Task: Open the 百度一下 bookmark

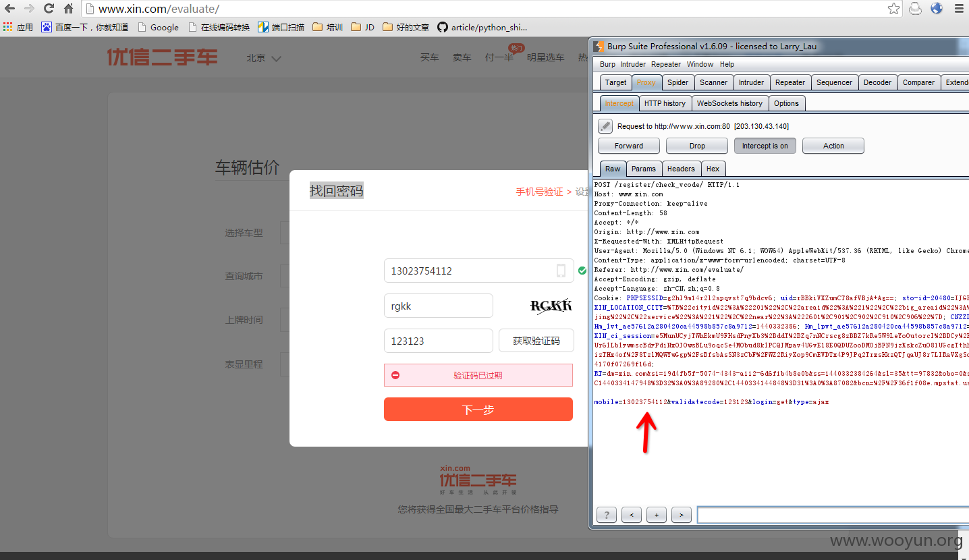Action: 84,27
